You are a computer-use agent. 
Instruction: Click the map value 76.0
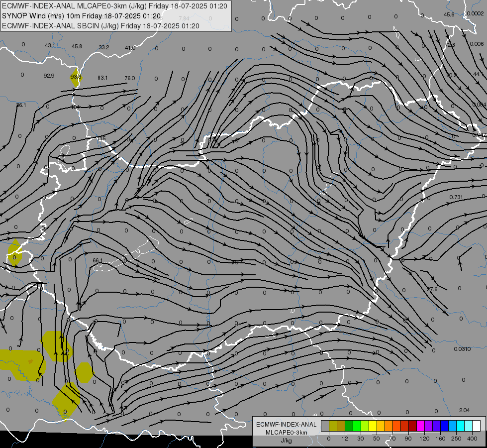(x=130, y=78)
